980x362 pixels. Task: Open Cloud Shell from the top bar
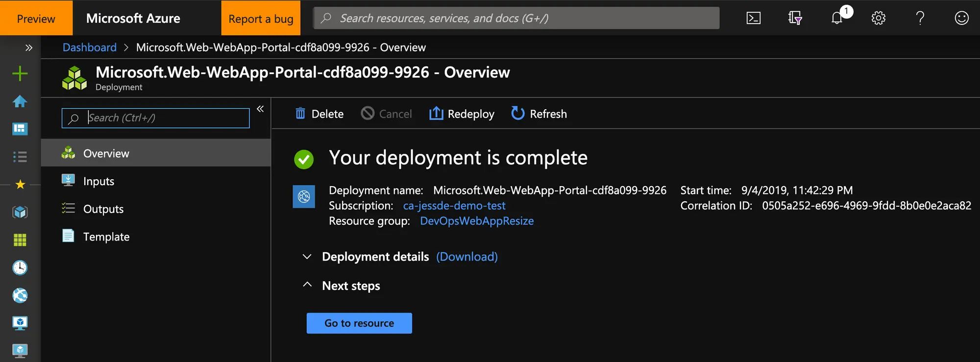coord(753,18)
